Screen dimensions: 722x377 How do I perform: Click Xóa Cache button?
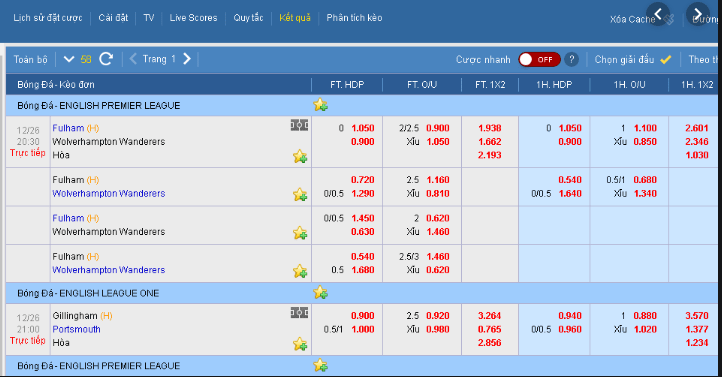click(632, 19)
